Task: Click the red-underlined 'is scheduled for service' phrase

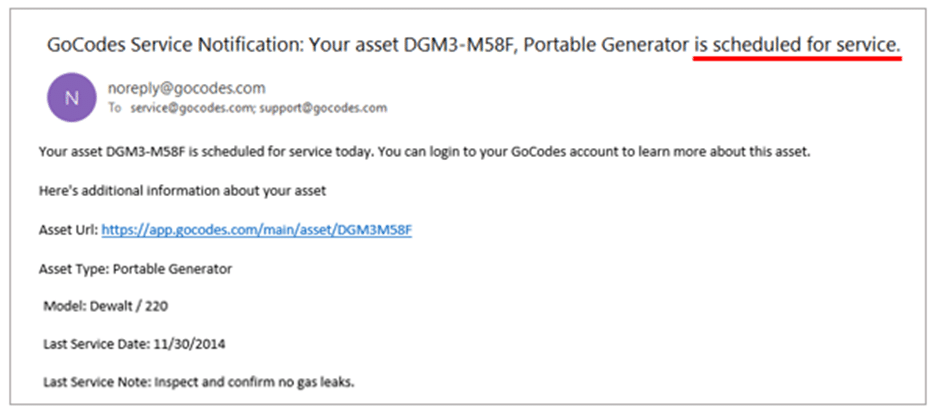Action: (797, 45)
